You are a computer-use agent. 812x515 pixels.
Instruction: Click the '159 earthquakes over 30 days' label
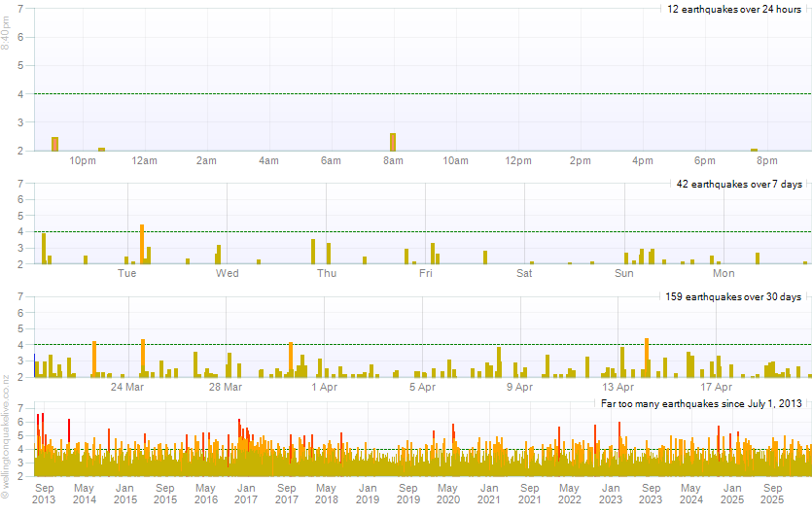735,296
